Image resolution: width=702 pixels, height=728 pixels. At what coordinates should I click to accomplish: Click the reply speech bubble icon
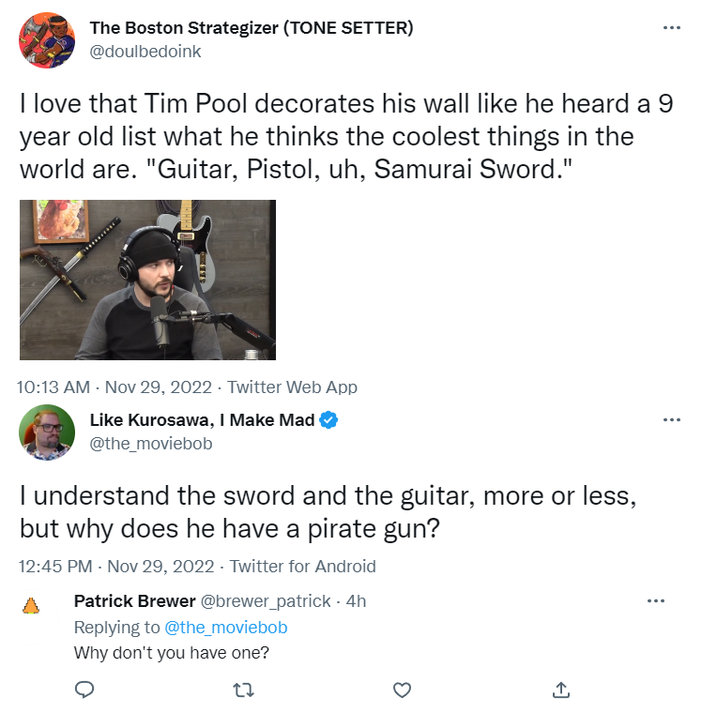click(x=84, y=690)
